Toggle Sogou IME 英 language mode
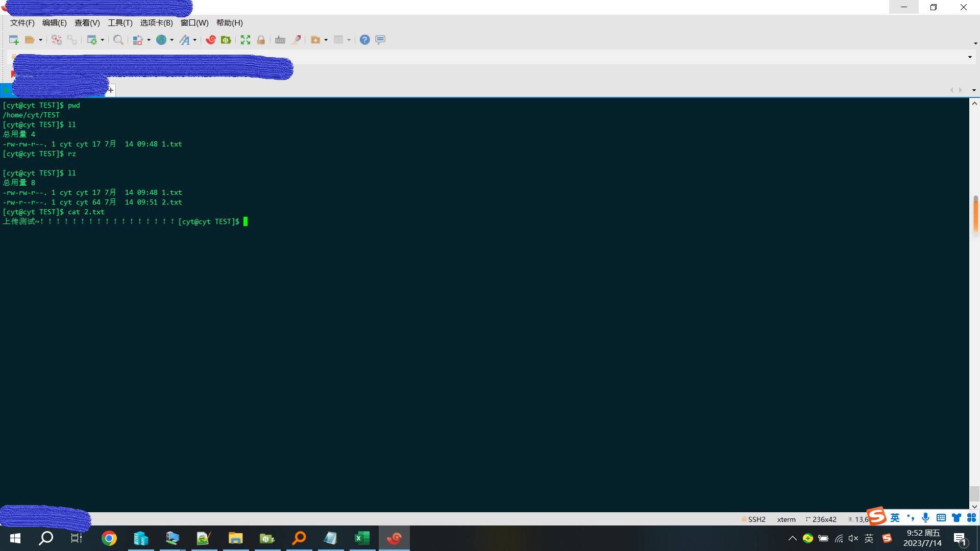This screenshot has height=551, width=980. [x=895, y=518]
